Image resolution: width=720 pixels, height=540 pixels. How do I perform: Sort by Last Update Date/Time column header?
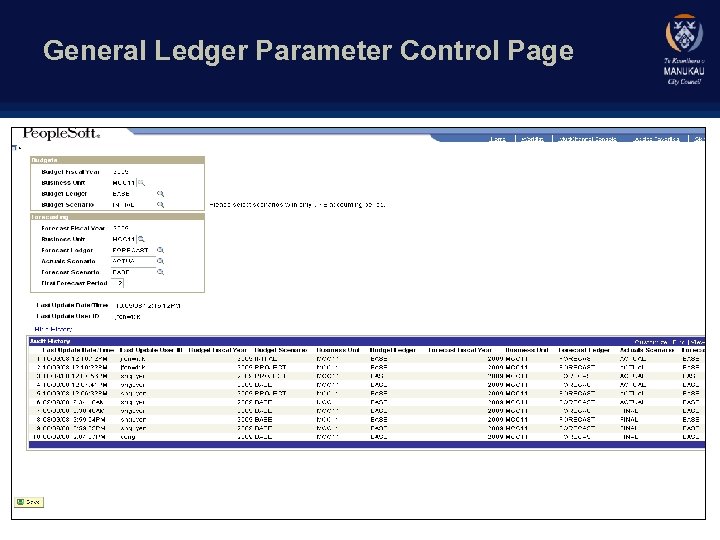pyautogui.click(x=78, y=350)
